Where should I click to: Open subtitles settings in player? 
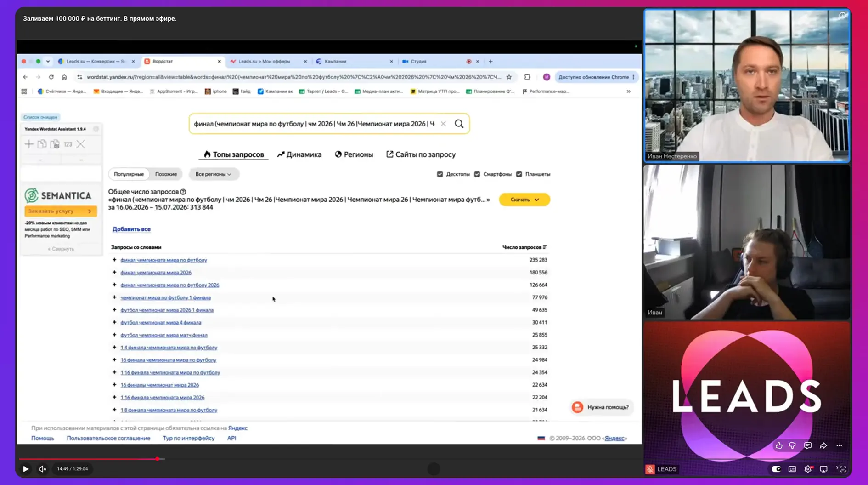pos(792,469)
